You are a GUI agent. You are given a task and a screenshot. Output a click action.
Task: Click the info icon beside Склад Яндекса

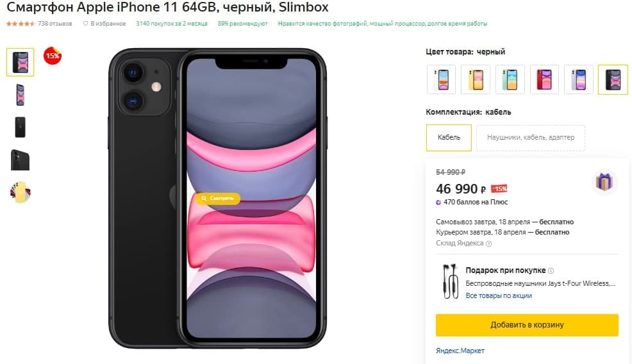[488, 244]
